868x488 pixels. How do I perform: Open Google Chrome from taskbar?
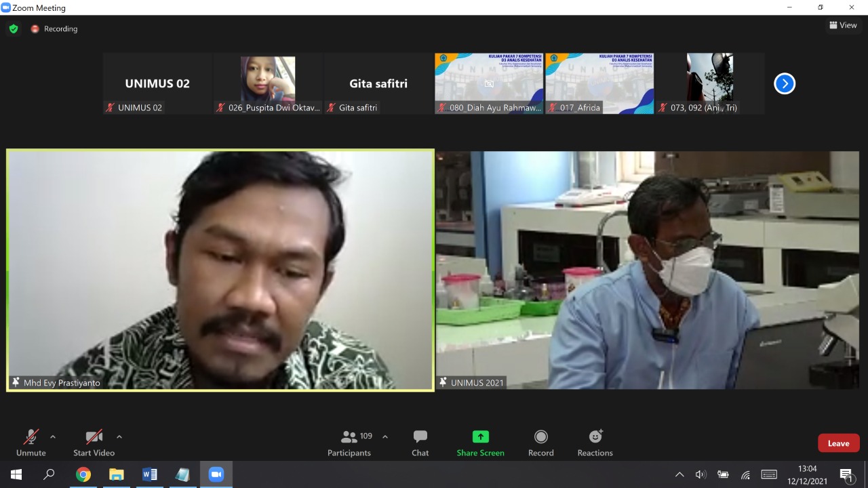[x=83, y=474]
